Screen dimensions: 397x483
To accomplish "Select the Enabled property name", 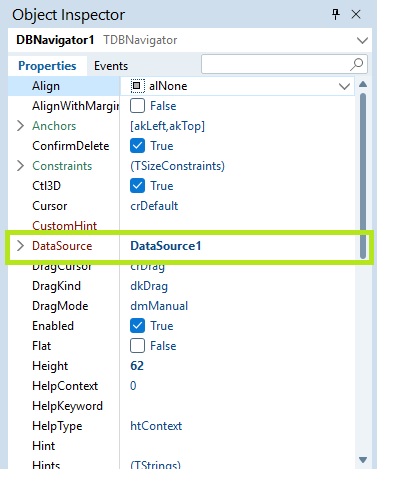I will 53,326.
